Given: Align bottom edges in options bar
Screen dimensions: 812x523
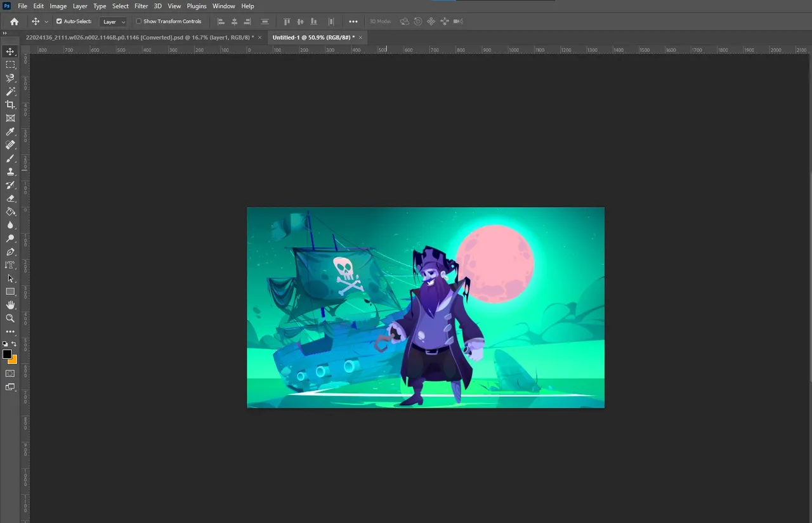Looking at the screenshot, I should point(313,22).
